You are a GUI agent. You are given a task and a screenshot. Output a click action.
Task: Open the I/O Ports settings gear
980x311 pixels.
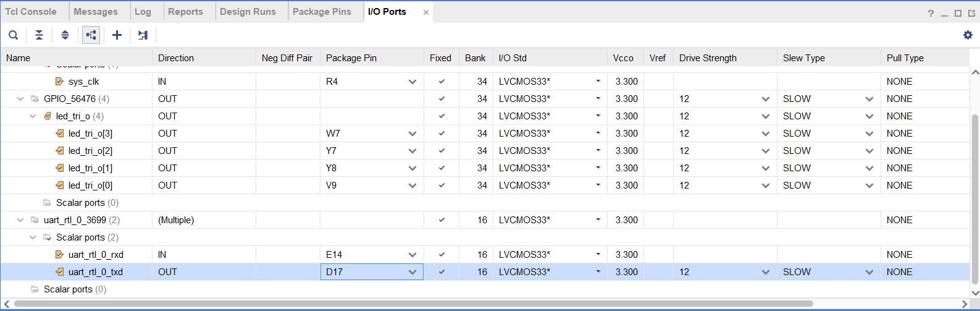point(968,35)
